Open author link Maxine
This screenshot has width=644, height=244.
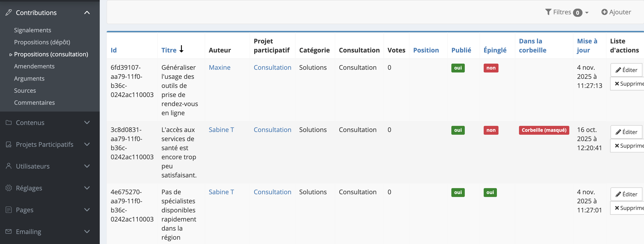coord(220,67)
